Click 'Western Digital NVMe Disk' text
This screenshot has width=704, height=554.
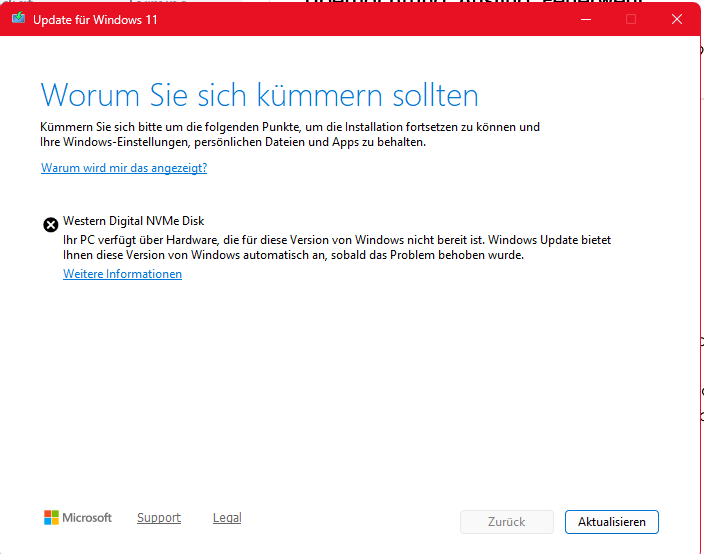tap(133, 221)
